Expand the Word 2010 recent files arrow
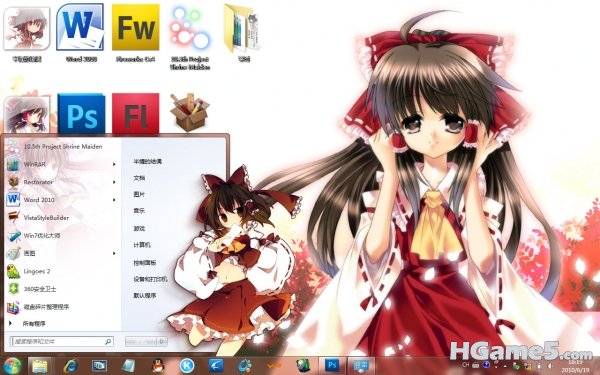600x375 pixels. click(x=114, y=200)
